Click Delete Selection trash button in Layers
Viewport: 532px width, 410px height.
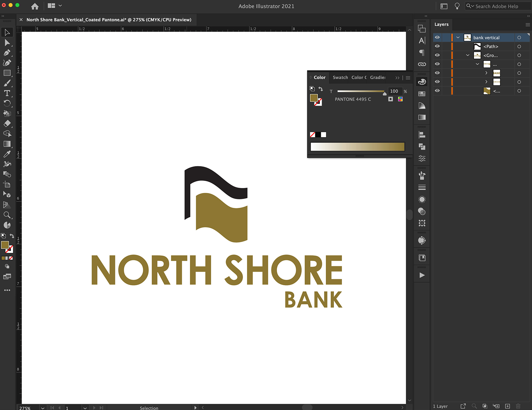click(x=518, y=406)
